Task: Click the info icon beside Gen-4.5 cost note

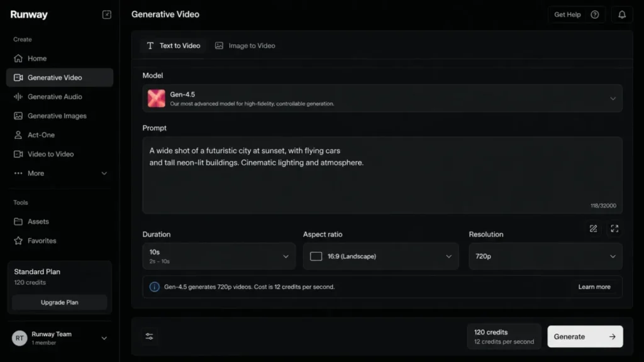Action: pyautogui.click(x=155, y=287)
